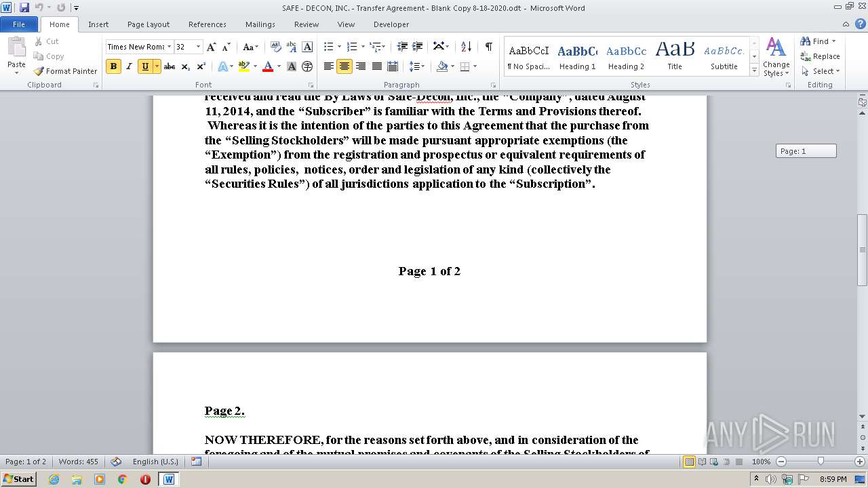Toggle Underline formatting
This screenshot has height=488, width=868.
pyautogui.click(x=144, y=66)
